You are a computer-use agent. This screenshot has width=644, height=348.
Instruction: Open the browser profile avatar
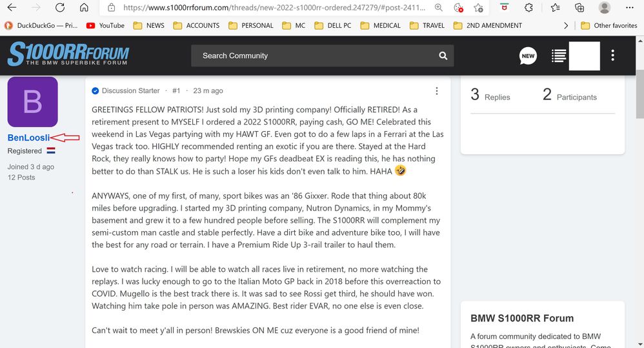pyautogui.click(x=604, y=7)
